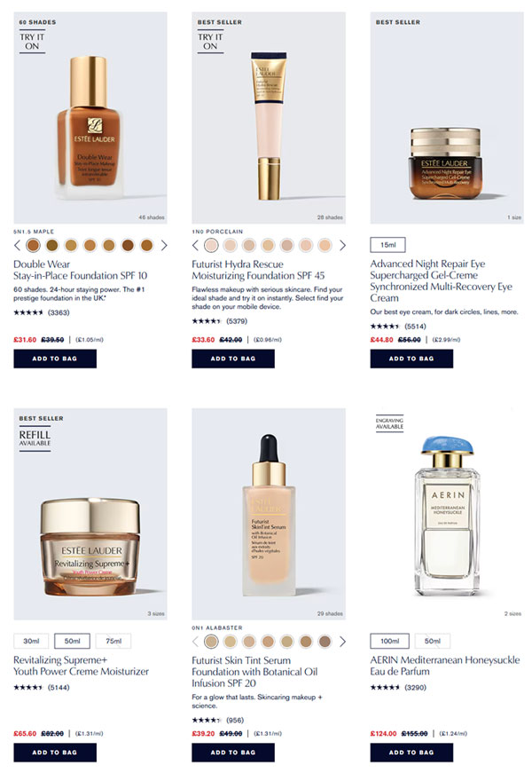Viewport: 532px width, 781px height.
Task: Show next Futurist Hydra Rescue shades
Action: click(x=342, y=245)
